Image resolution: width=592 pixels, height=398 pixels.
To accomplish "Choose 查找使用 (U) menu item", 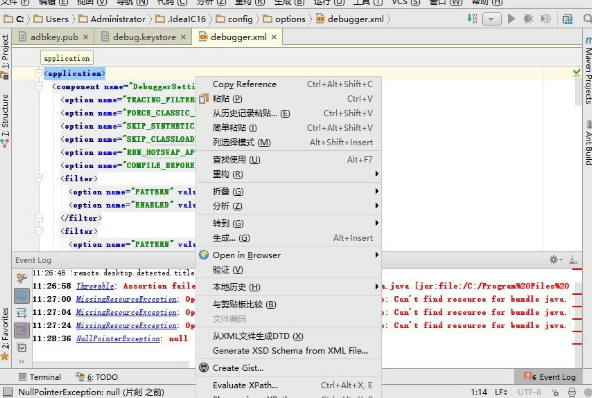I will pyautogui.click(x=288, y=160).
